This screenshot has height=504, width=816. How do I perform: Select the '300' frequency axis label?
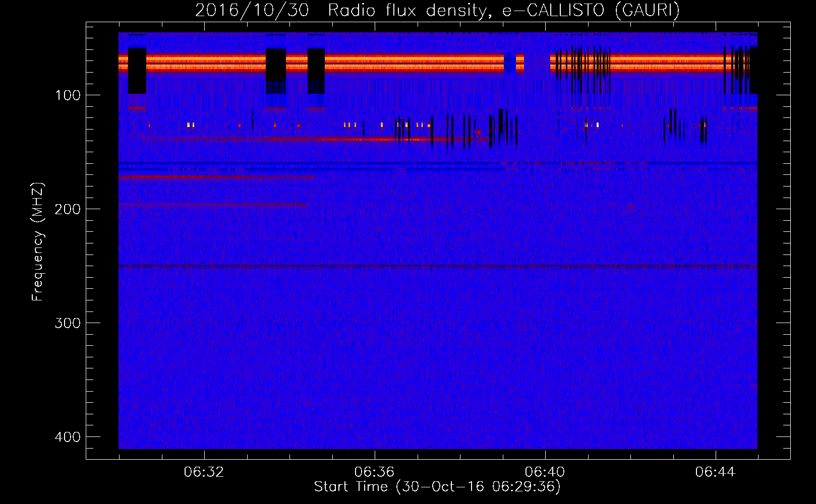click(x=68, y=323)
